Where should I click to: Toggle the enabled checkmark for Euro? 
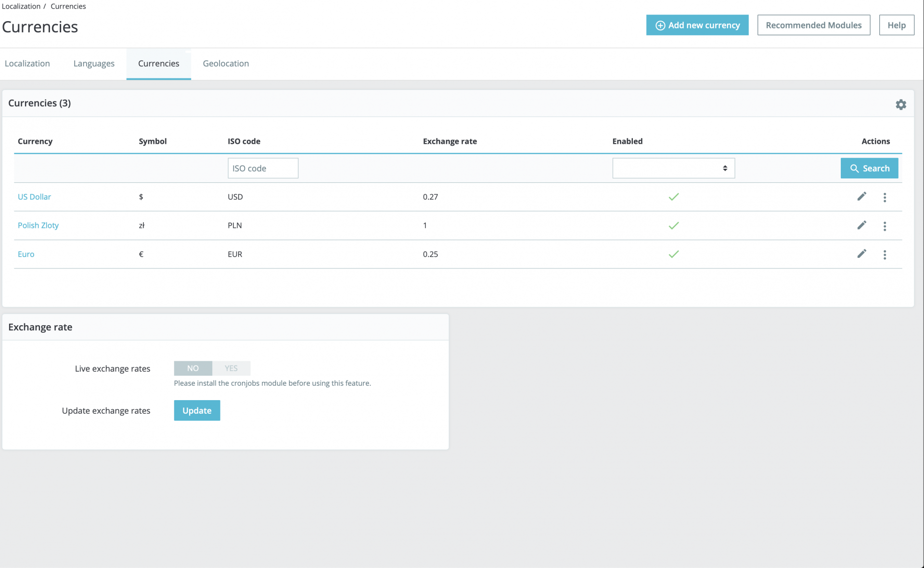click(673, 254)
